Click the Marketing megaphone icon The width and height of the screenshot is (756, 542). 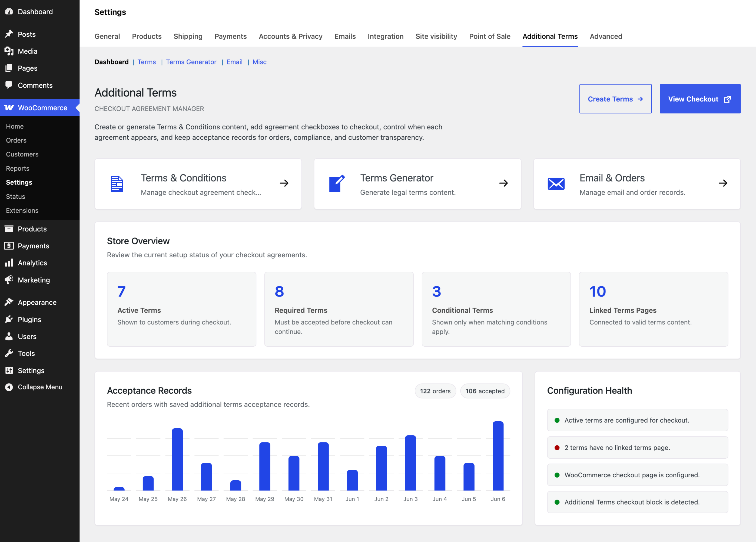(x=9, y=280)
